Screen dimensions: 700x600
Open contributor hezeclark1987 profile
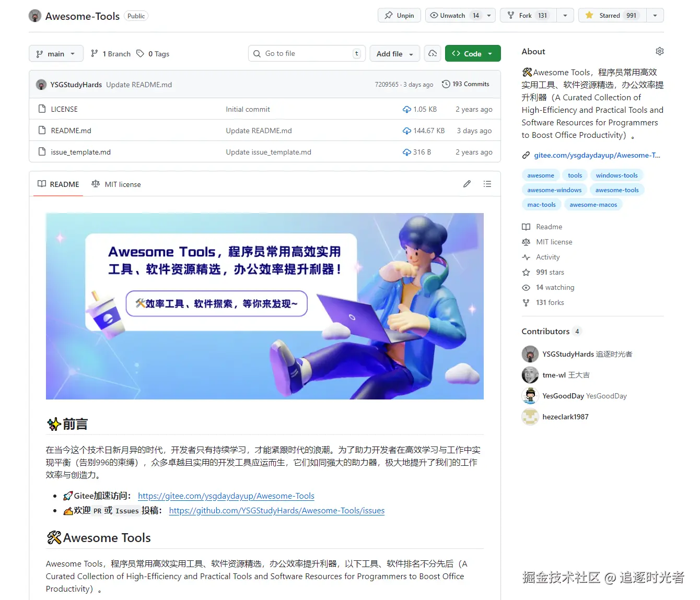[x=565, y=417]
